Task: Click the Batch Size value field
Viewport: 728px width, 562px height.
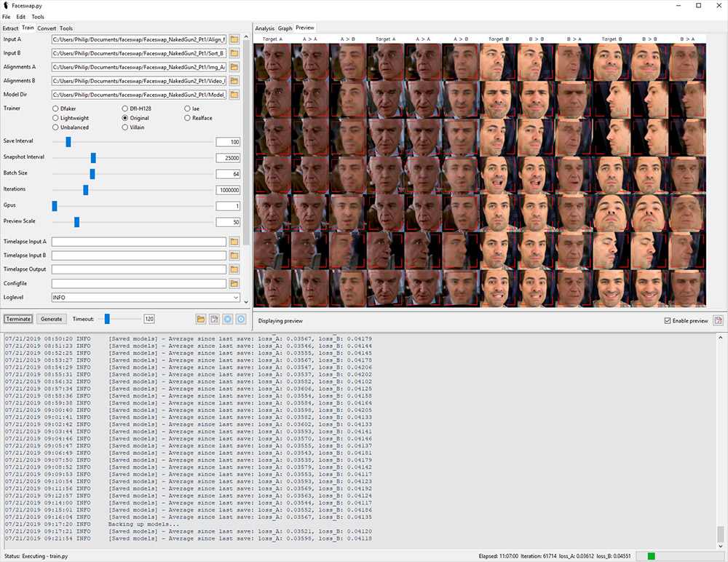Action: [228, 174]
